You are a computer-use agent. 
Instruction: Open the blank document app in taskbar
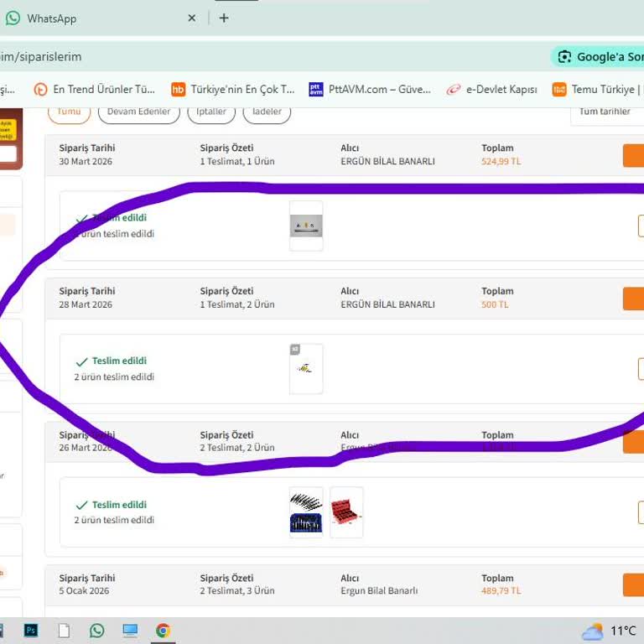click(x=64, y=631)
